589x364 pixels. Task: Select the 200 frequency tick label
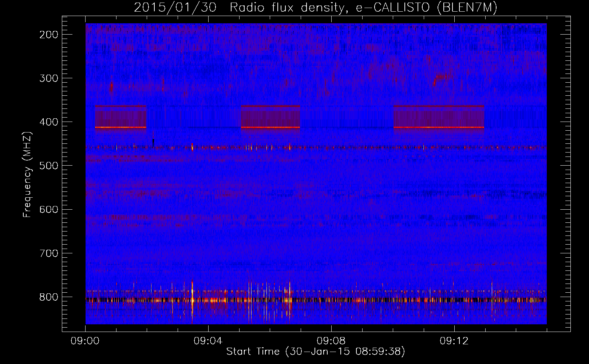pos(48,35)
